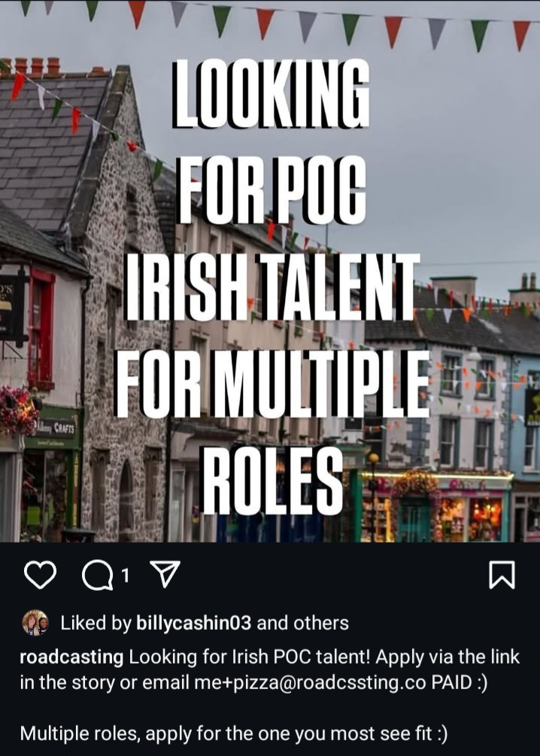Like the post with the heart icon

pos(40,575)
